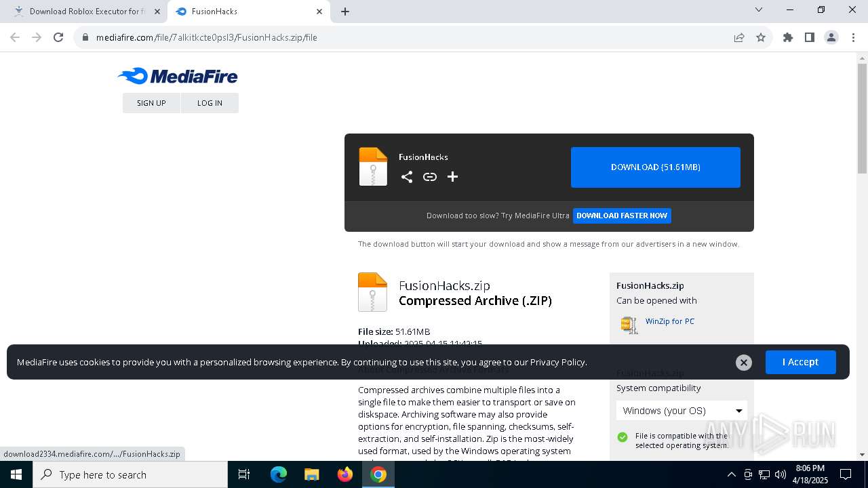Open Windows Start menu
Viewport: 868px width, 488px height.
pos(16,474)
